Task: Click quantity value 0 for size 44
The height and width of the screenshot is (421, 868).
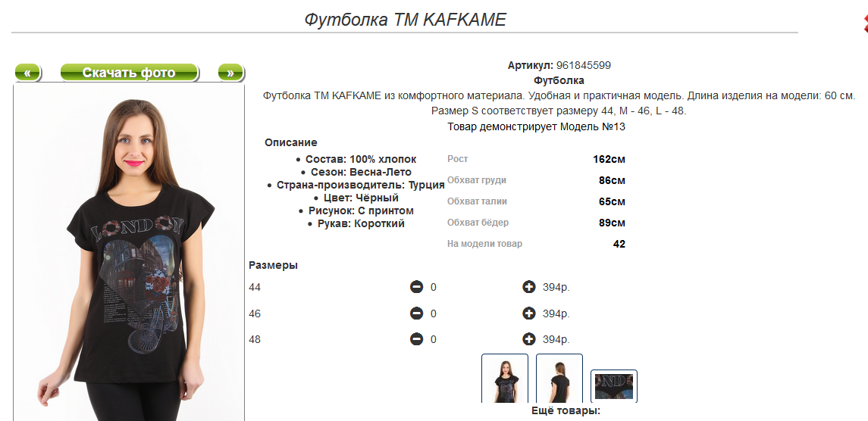Action: [434, 287]
